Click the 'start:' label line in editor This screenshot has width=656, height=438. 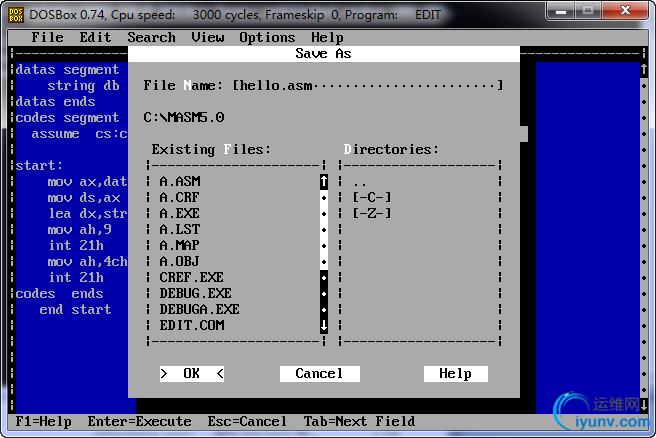39,166
